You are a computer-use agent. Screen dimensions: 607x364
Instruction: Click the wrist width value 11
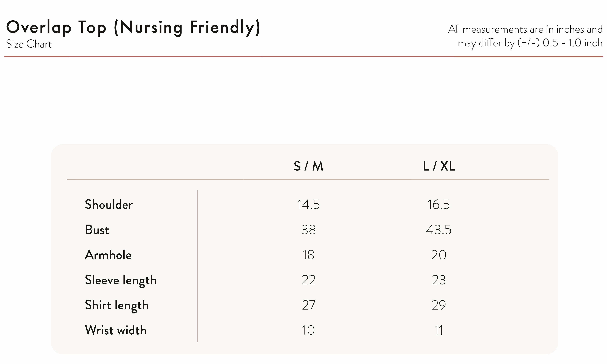[439, 330]
